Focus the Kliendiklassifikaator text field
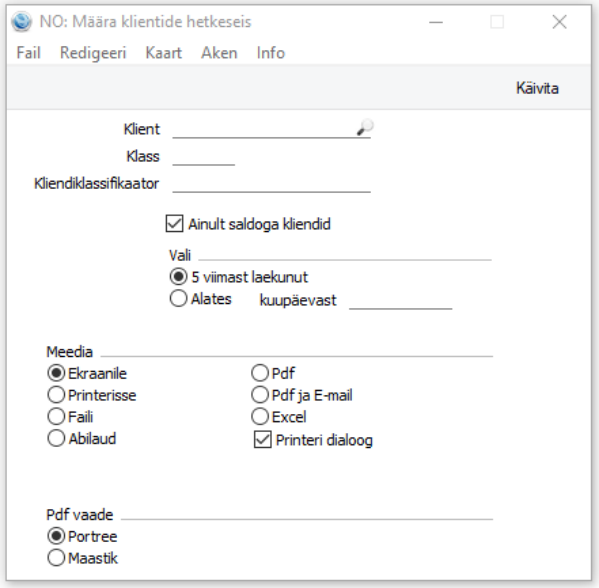Viewport: 599px width, 588px height. [x=272, y=184]
